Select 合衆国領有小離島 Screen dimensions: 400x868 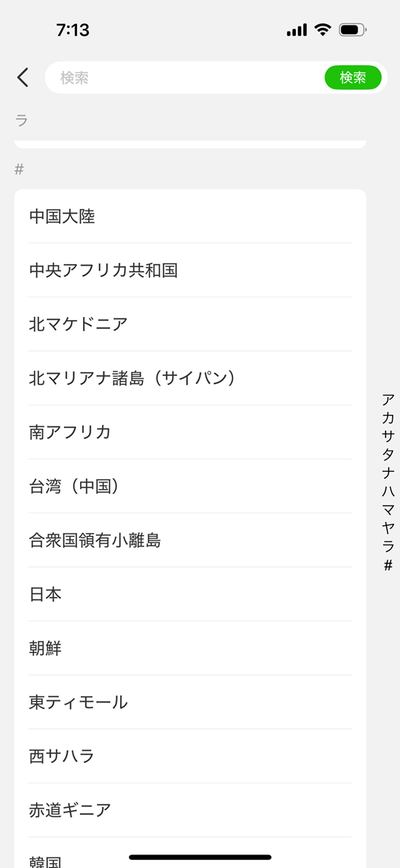[190, 540]
